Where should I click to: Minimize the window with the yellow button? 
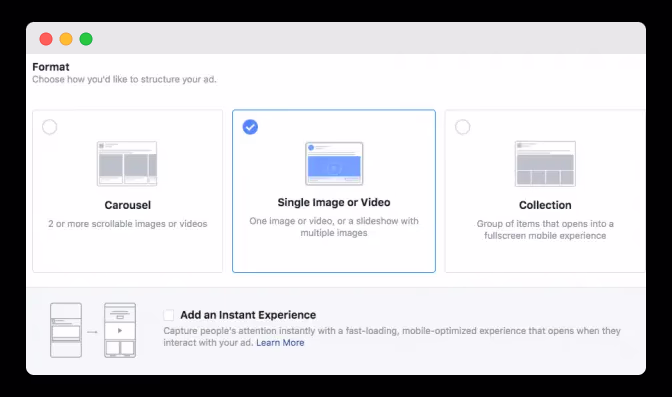tap(66, 39)
